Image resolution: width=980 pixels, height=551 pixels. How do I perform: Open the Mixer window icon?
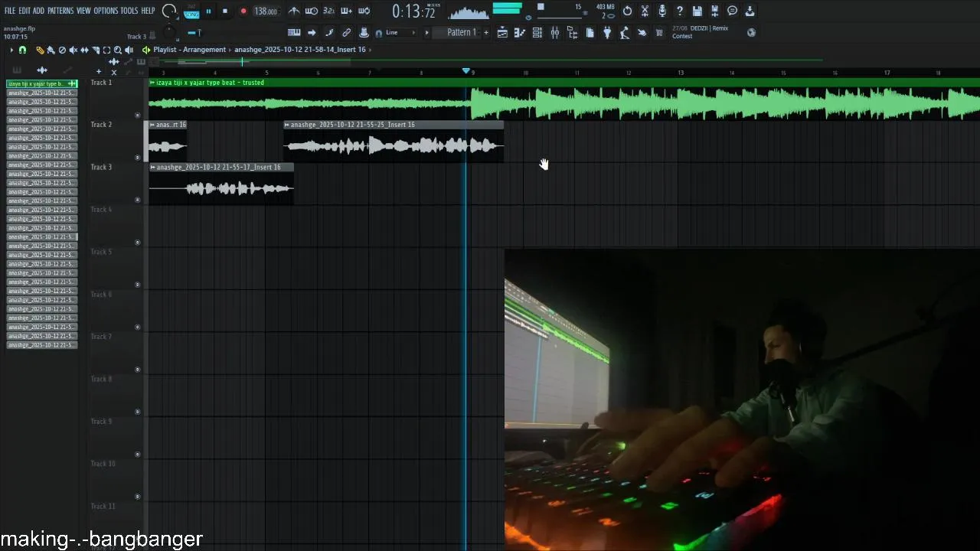555,33
